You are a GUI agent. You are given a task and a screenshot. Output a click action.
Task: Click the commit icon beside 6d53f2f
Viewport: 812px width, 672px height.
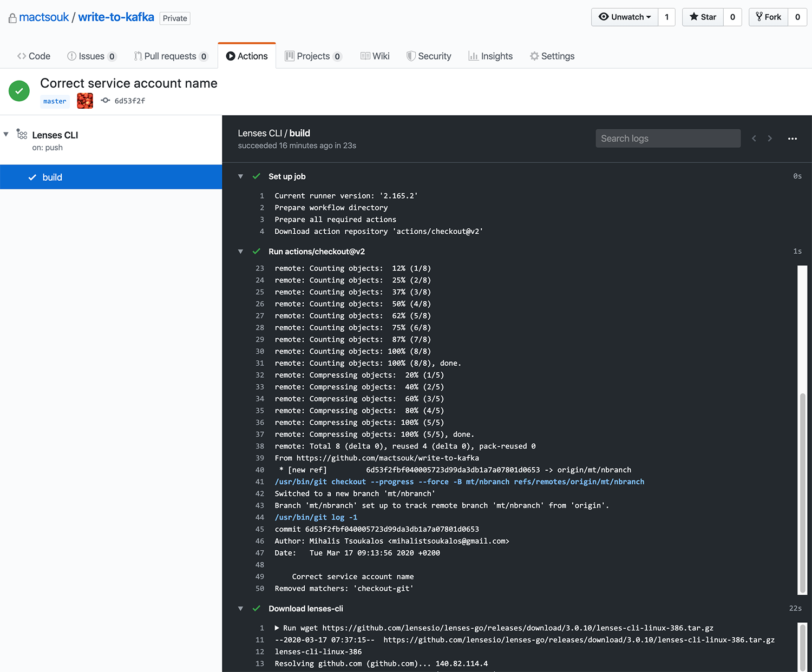pyautogui.click(x=106, y=101)
